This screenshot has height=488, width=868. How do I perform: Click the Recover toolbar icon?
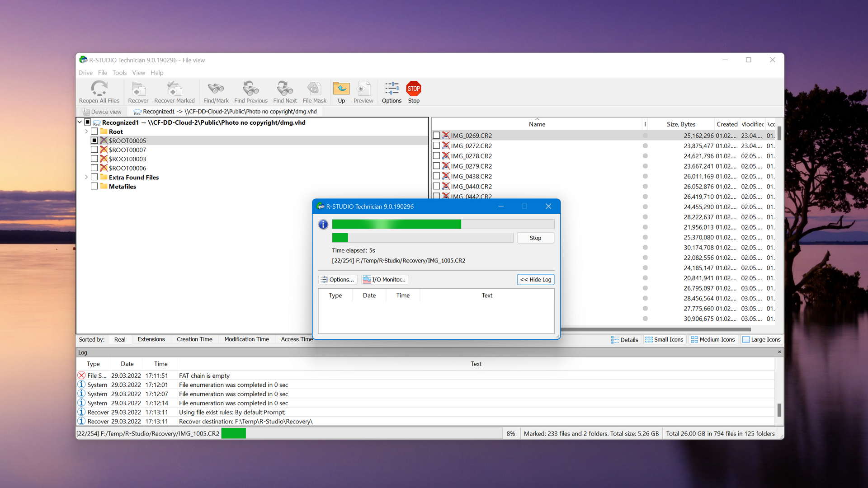(x=138, y=92)
